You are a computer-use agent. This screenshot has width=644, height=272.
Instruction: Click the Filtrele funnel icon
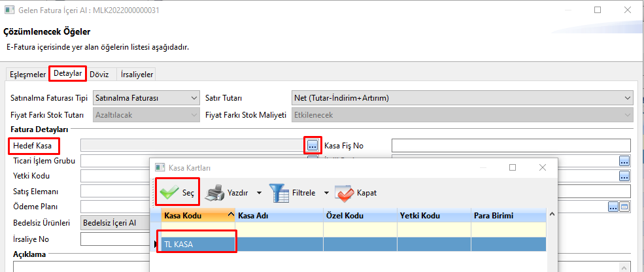[279, 193]
